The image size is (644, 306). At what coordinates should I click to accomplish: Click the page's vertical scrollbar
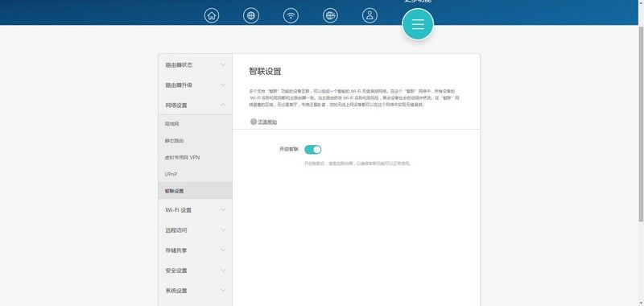click(x=641, y=123)
